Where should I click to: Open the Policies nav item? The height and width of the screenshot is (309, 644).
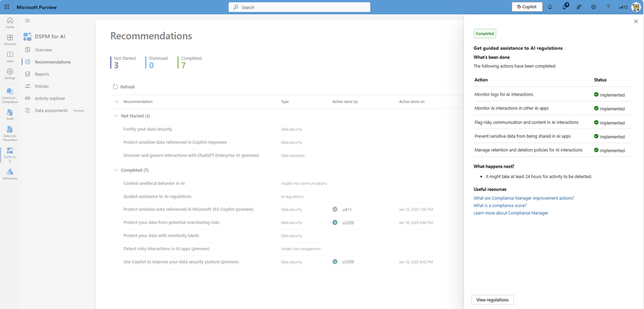pos(41,86)
